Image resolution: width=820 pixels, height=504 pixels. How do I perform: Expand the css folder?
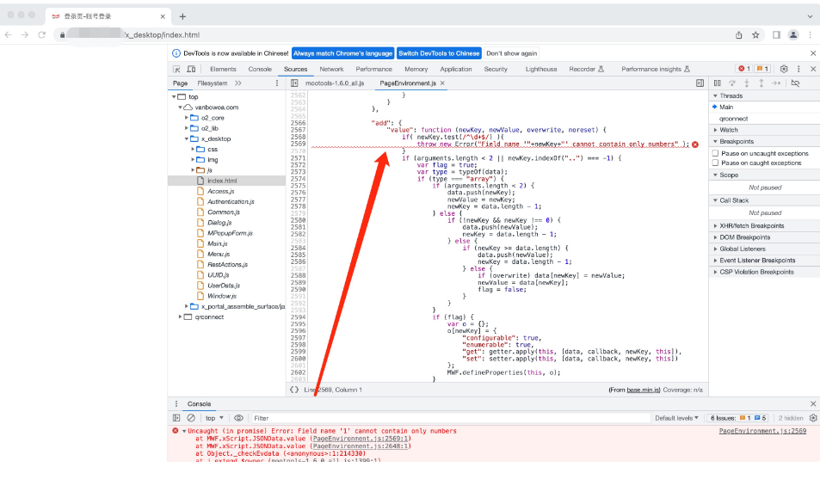pyautogui.click(x=191, y=149)
